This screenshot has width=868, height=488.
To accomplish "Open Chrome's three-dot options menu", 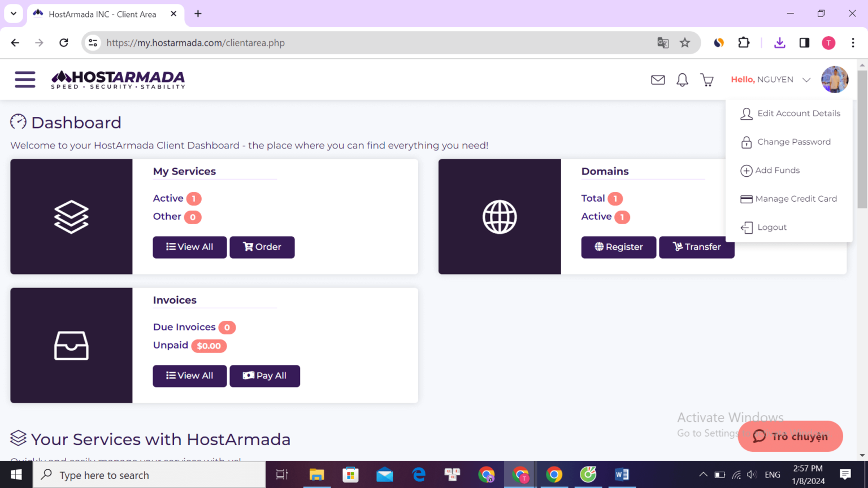I will (x=853, y=42).
